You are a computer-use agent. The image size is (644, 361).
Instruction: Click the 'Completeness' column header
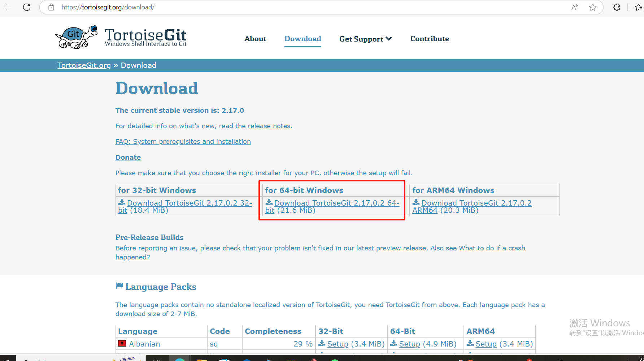tap(279, 331)
